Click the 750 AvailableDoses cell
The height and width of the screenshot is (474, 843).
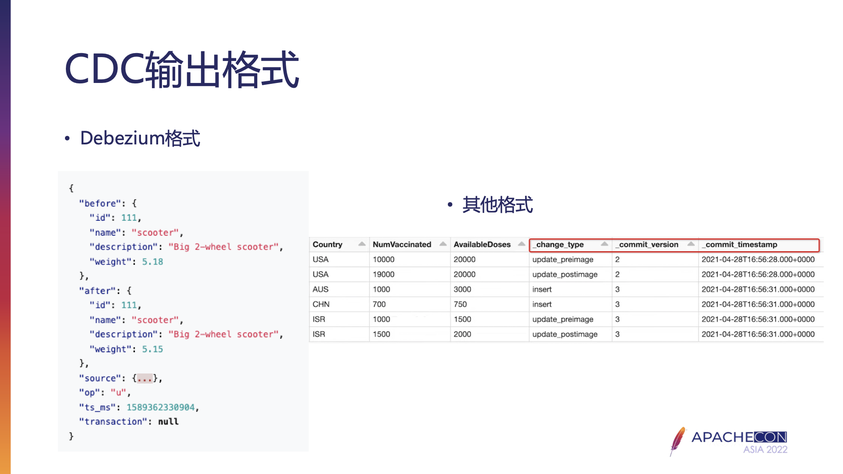click(x=460, y=305)
